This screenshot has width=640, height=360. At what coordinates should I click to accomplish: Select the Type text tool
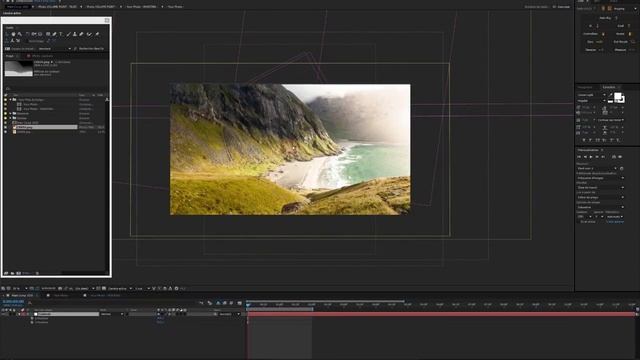click(x=61, y=34)
